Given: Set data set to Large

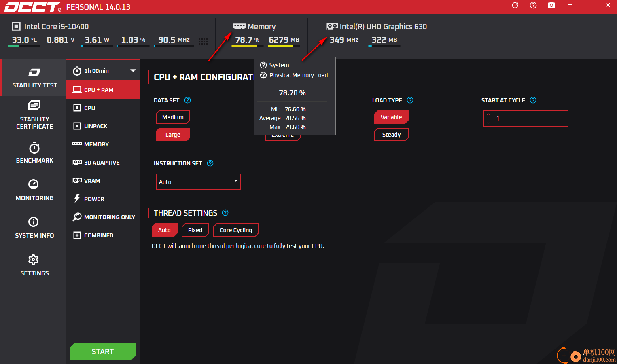Looking at the screenshot, I should [x=173, y=135].
